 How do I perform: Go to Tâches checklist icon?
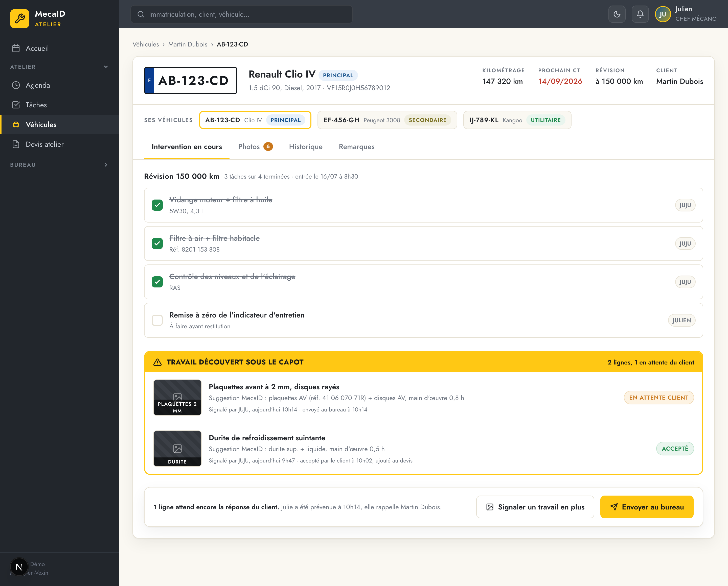coord(16,105)
